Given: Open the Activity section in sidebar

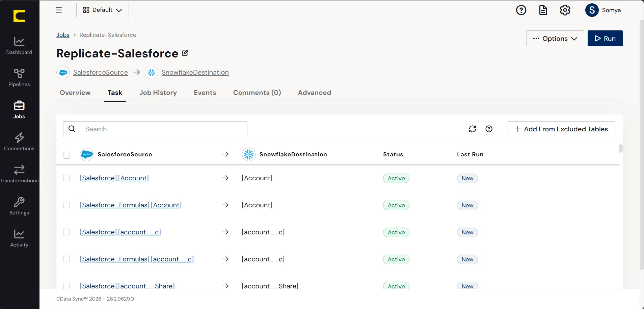Looking at the screenshot, I should [x=19, y=238].
